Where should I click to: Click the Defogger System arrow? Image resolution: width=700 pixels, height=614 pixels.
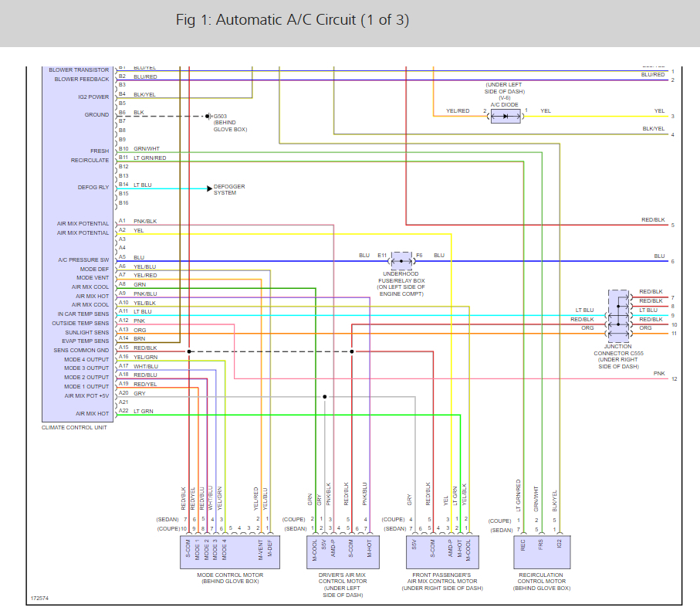point(209,188)
